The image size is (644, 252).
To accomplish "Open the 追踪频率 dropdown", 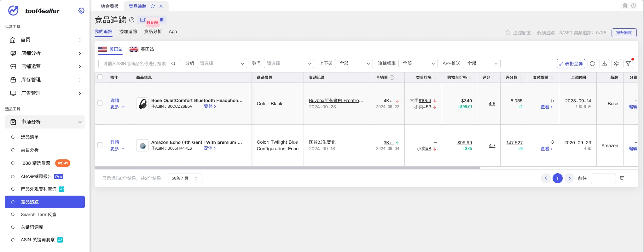I will coord(418,64).
